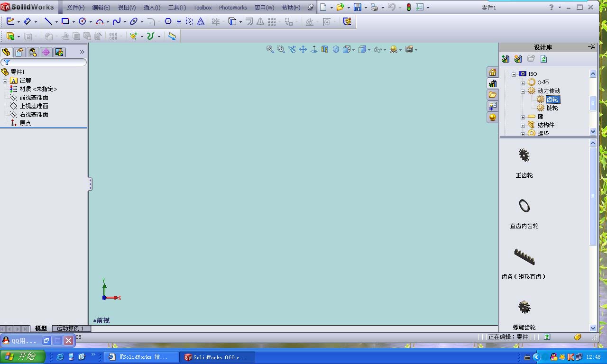Select the Convert Entities tool

tap(232, 21)
